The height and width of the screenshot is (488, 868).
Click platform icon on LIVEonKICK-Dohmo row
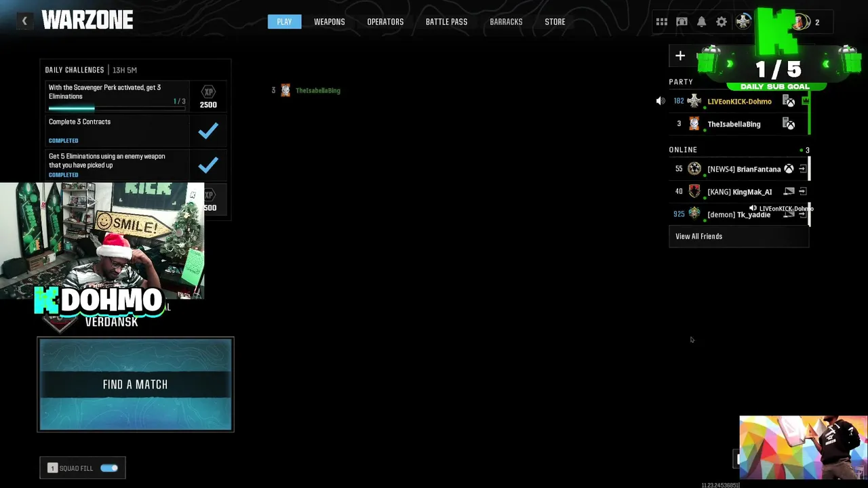coord(789,101)
